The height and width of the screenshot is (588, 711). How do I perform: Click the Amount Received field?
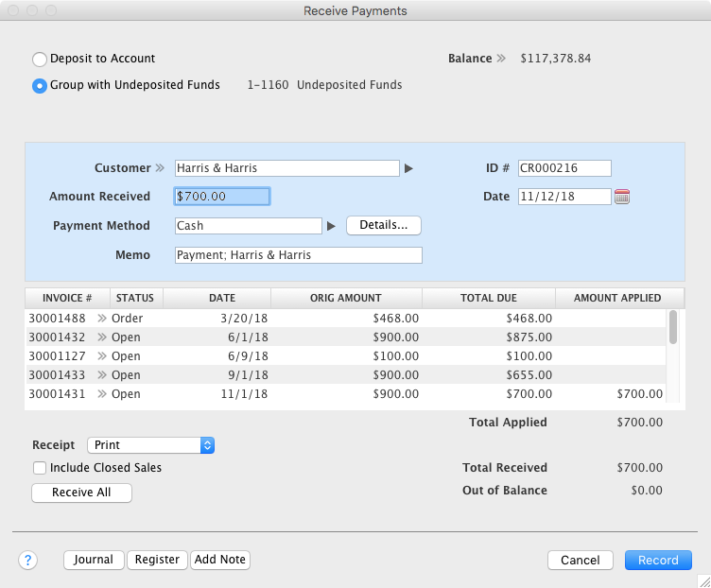click(222, 197)
